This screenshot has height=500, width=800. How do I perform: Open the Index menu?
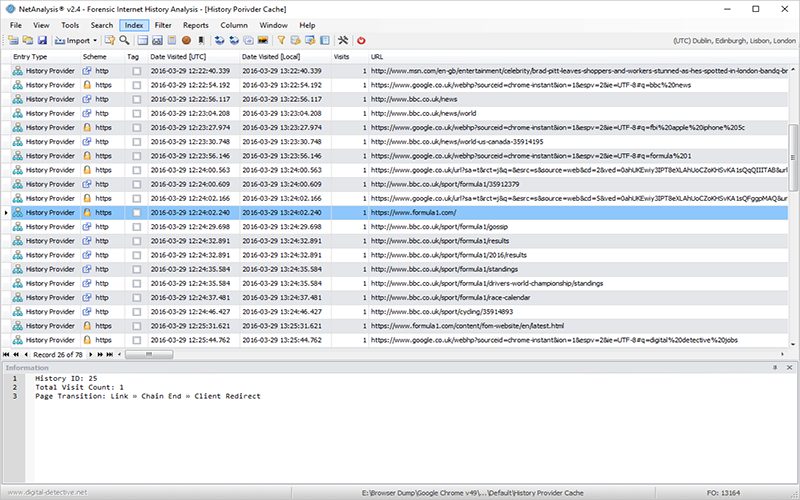pos(134,25)
